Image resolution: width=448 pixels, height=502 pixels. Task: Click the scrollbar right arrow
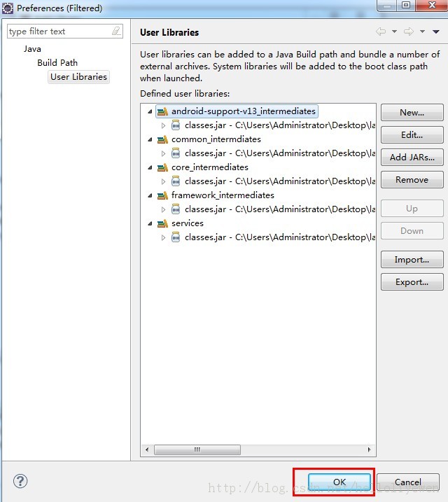pos(369,449)
